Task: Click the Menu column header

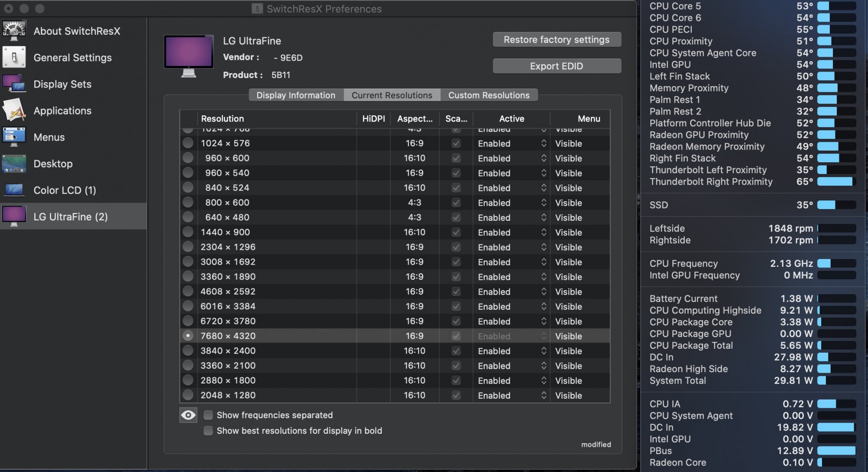Action: pos(580,118)
